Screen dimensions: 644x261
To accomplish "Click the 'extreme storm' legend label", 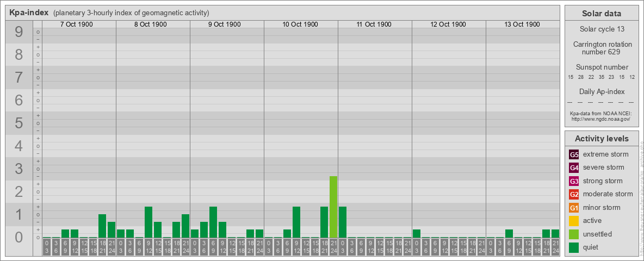I will click(x=606, y=154).
